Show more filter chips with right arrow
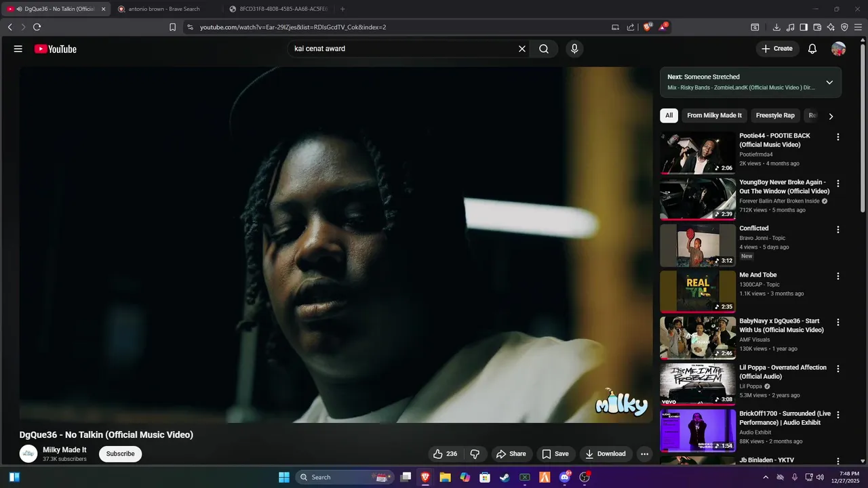 point(831,116)
